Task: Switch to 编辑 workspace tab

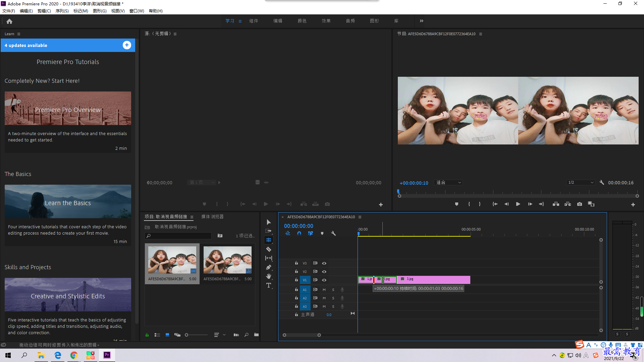Action: coord(278,21)
